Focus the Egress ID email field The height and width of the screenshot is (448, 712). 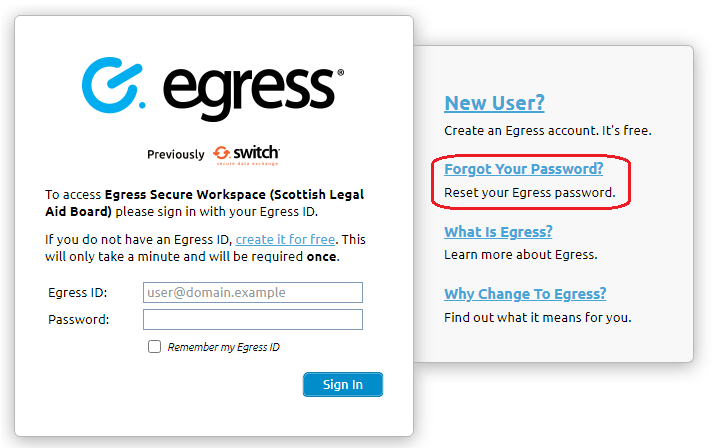(x=253, y=292)
